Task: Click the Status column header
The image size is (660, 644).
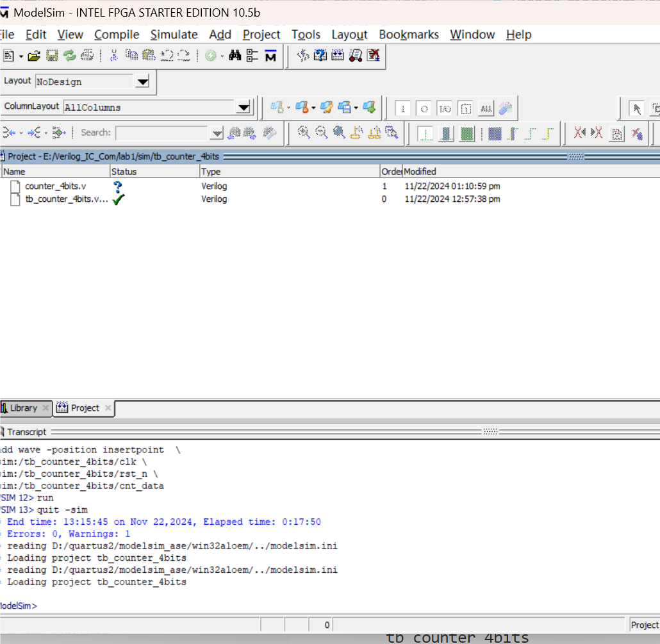Action: coord(154,171)
